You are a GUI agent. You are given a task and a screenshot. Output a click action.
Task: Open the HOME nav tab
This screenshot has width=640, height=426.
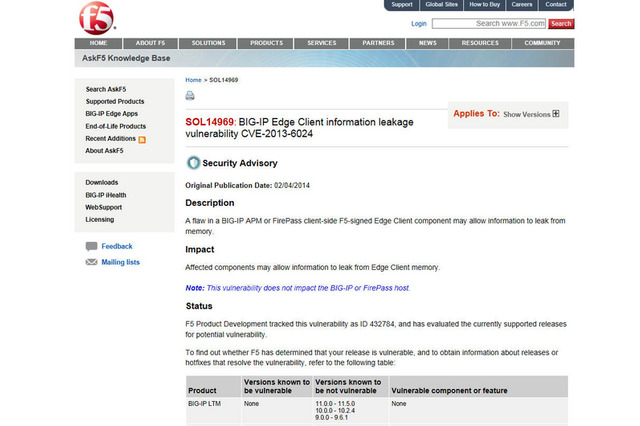98,43
